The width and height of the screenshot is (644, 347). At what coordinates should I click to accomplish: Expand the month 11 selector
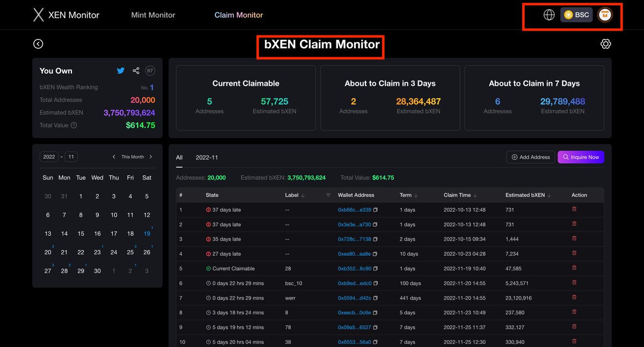(x=70, y=156)
